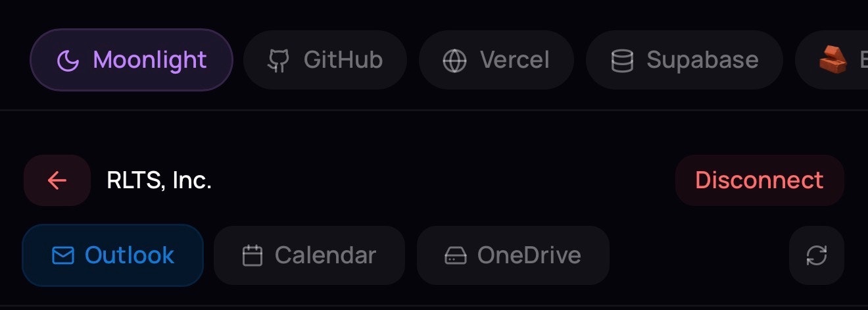Click the Calendar page icon
The height and width of the screenshot is (310, 868).
tap(253, 255)
